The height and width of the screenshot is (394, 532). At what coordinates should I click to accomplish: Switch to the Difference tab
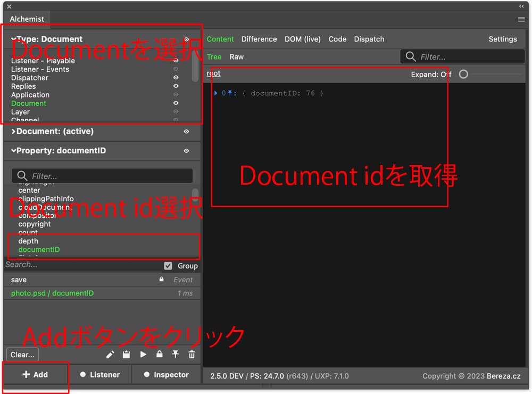pos(259,39)
